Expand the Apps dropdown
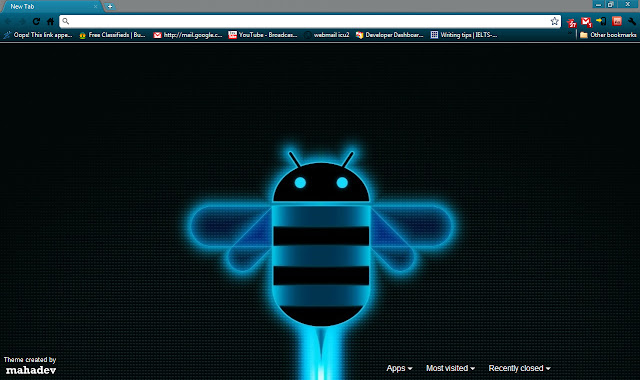The height and width of the screenshot is (380, 640). pyautogui.click(x=399, y=368)
